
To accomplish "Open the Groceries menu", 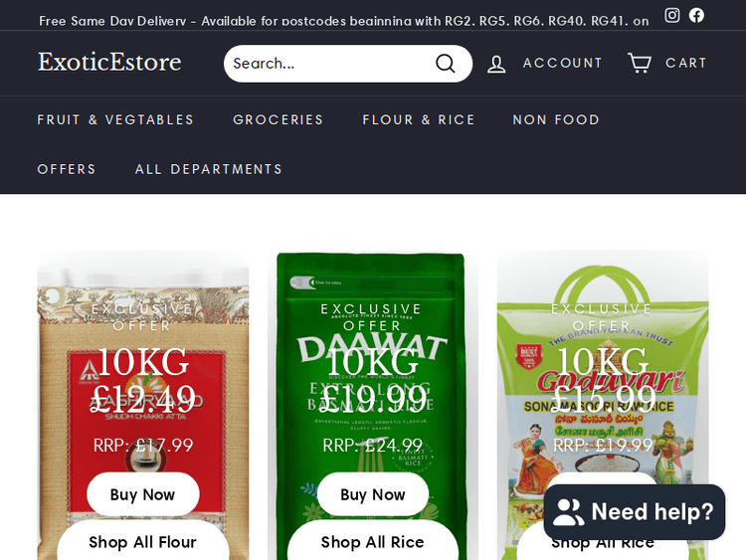I will 279,120.
